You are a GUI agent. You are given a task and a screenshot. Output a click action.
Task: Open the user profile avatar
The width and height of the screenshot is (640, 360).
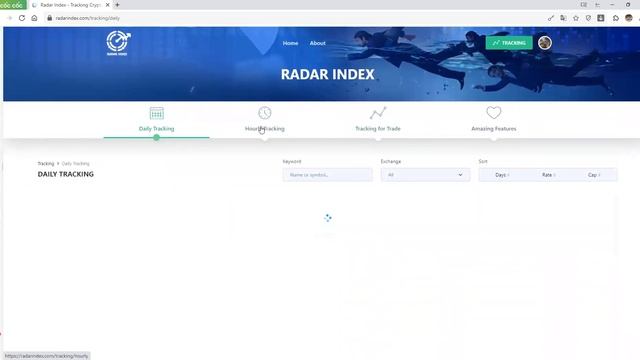click(544, 42)
